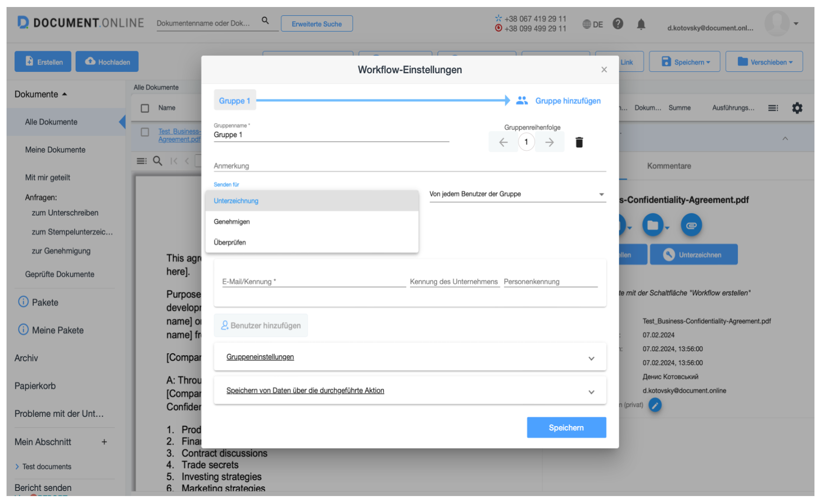Open 'Von jedem Benutzer der Gruppe' dropdown
Screen dimensions: 821x504
(517, 194)
